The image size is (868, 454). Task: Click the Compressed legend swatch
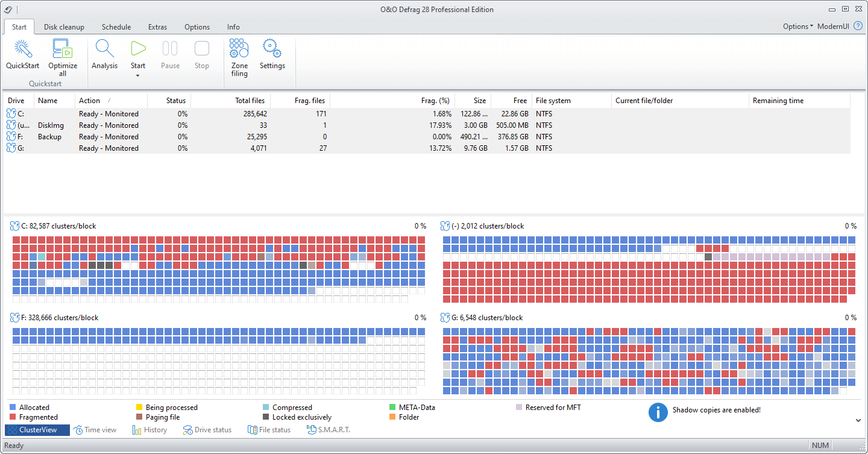click(x=266, y=408)
